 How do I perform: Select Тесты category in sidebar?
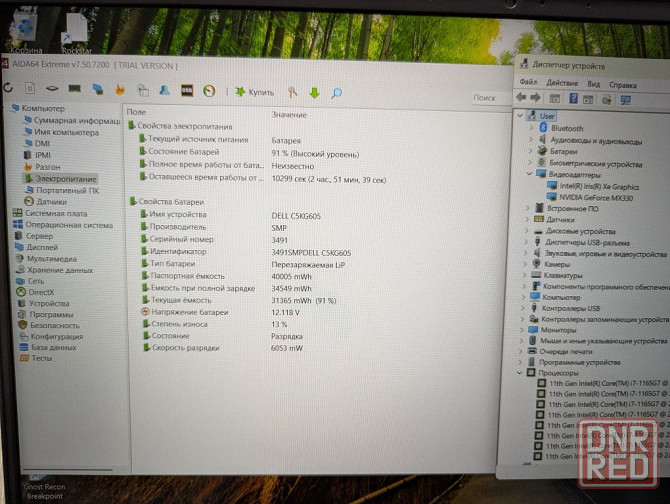(36, 358)
